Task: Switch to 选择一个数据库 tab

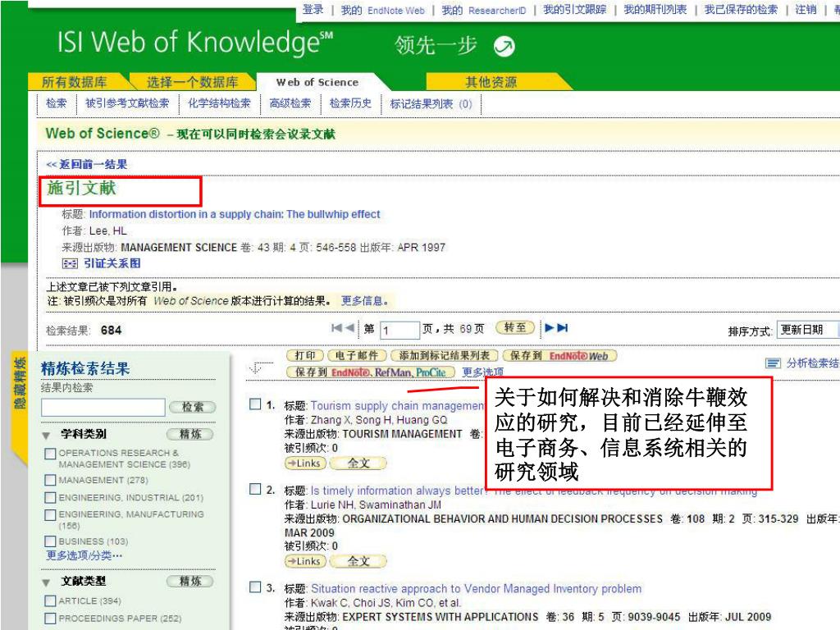Action: point(192,82)
